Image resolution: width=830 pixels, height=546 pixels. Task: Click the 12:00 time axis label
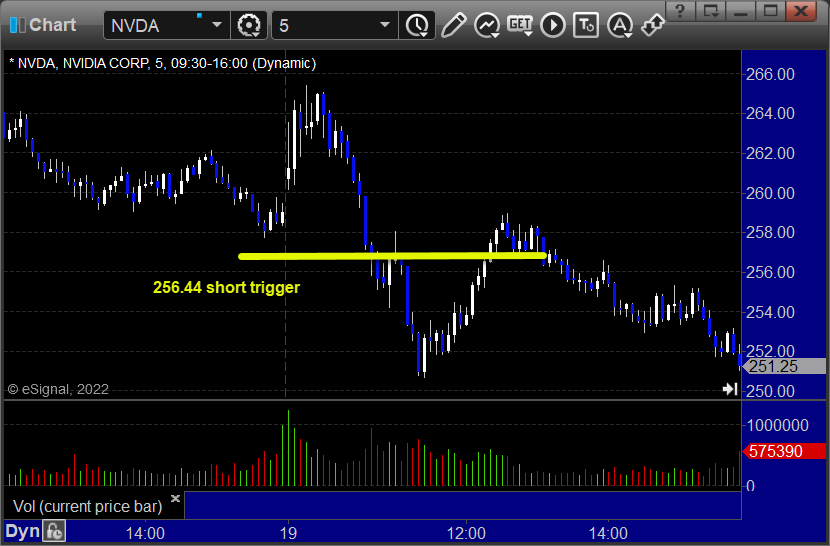pyautogui.click(x=466, y=533)
